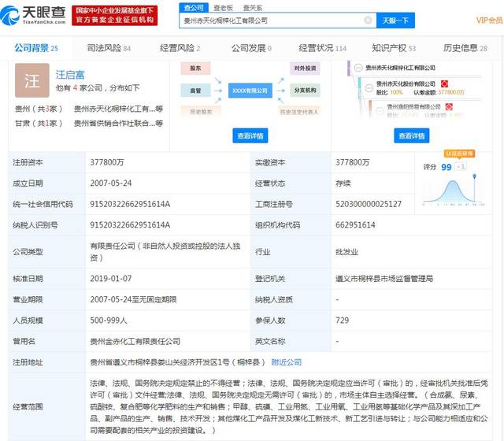
Task: Click the 贵州省供销合作社联合...等 company entry
Action: click(x=118, y=123)
